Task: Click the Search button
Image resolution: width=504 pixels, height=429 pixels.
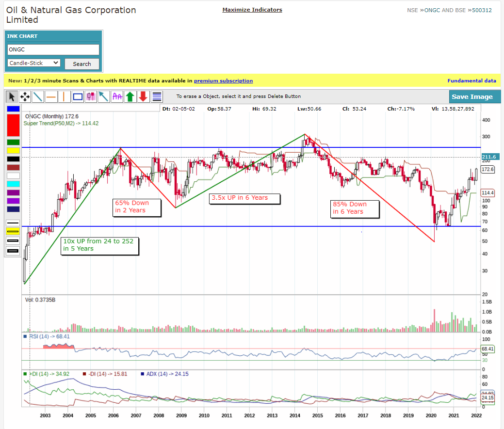Action: click(x=81, y=64)
